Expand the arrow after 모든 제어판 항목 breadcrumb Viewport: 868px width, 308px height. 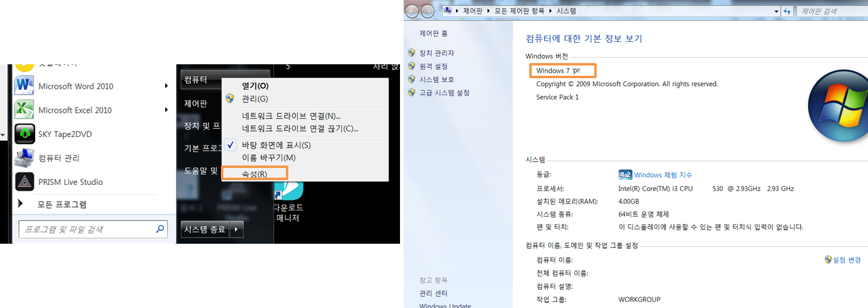551,11
